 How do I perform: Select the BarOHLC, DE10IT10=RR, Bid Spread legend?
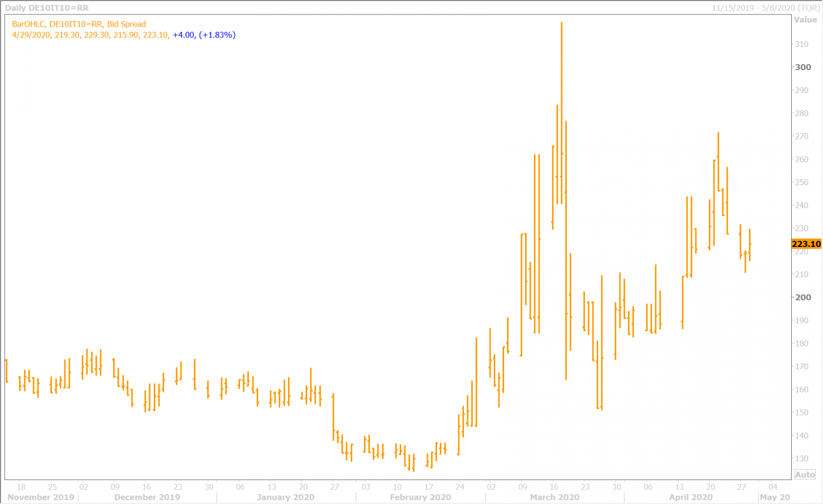[79, 24]
